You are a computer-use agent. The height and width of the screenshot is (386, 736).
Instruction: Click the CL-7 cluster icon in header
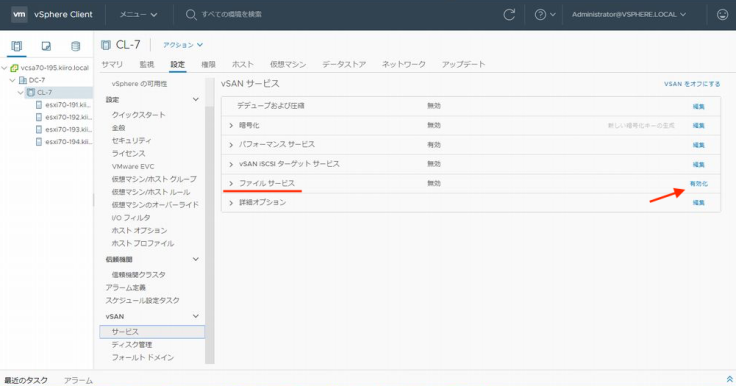(106, 45)
